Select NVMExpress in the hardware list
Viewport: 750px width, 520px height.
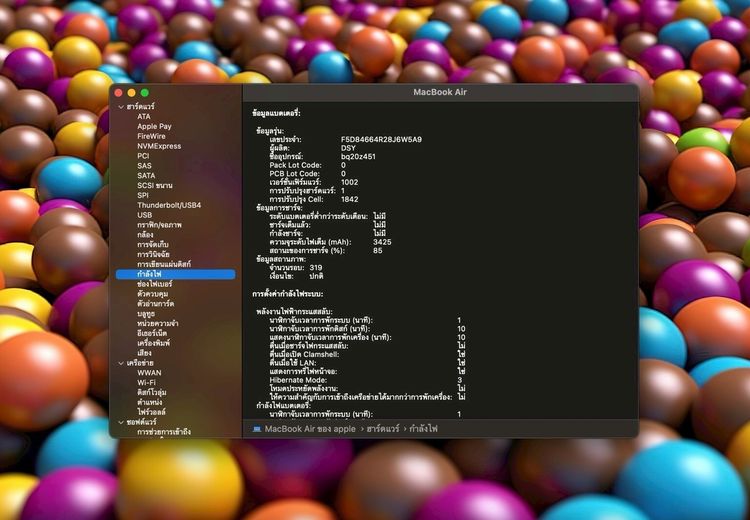coord(159,146)
